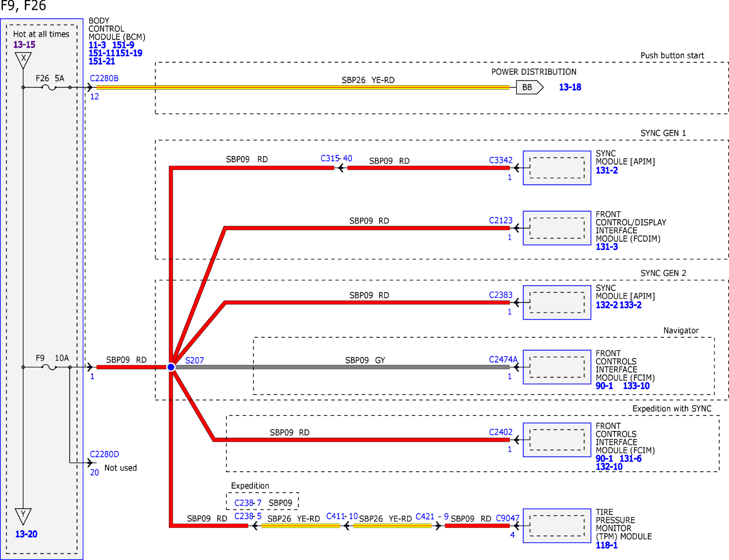Click connector label C2280D

point(104,454)
